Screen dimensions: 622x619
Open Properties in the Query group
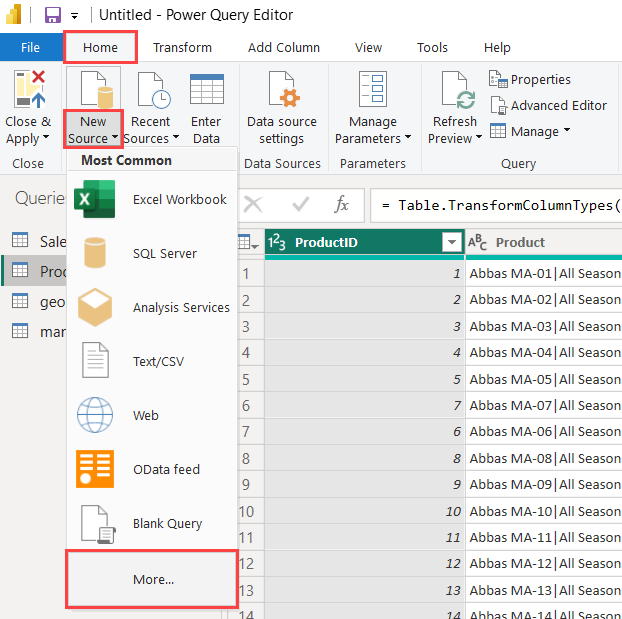tap(530, 79)
